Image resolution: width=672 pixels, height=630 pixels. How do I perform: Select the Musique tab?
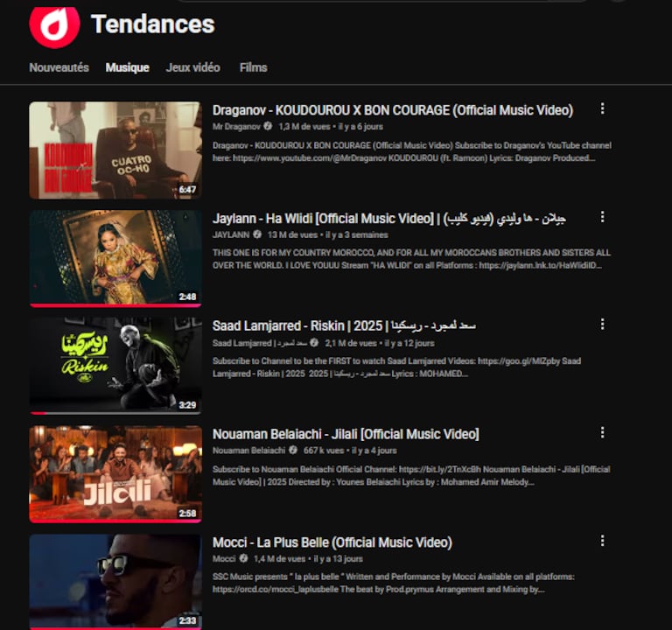pyautogui.click(x=127, y=67)
